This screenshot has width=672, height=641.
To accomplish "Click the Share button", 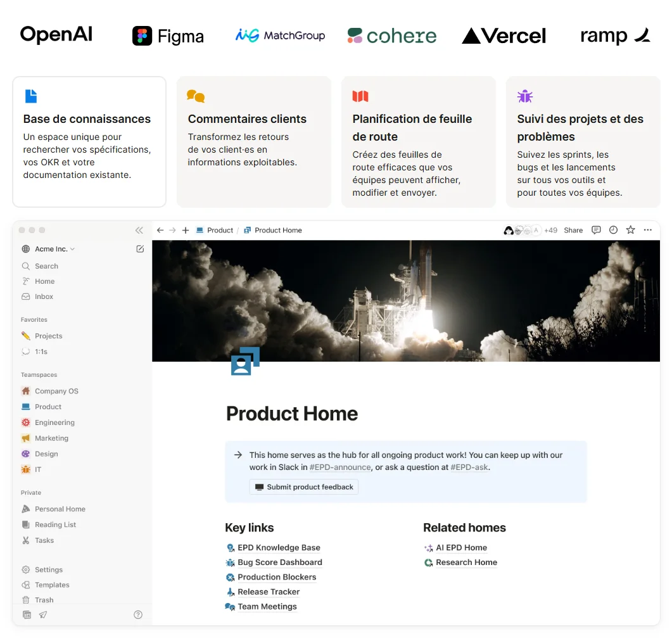I will tap(573, 230).
